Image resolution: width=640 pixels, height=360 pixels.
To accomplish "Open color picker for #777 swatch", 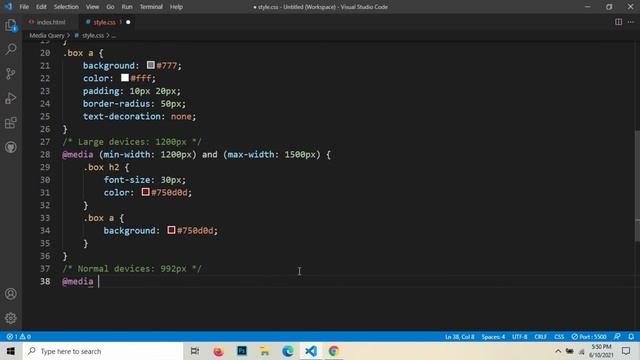I will point(151,65).
